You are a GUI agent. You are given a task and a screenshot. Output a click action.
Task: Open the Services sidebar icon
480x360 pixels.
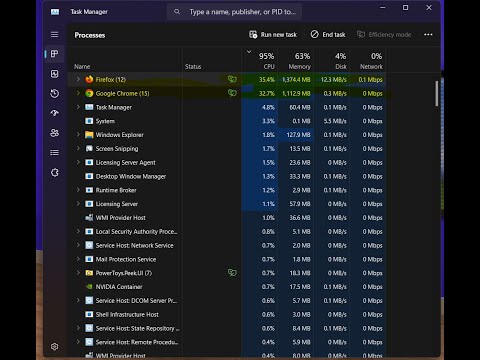(54, 173)
